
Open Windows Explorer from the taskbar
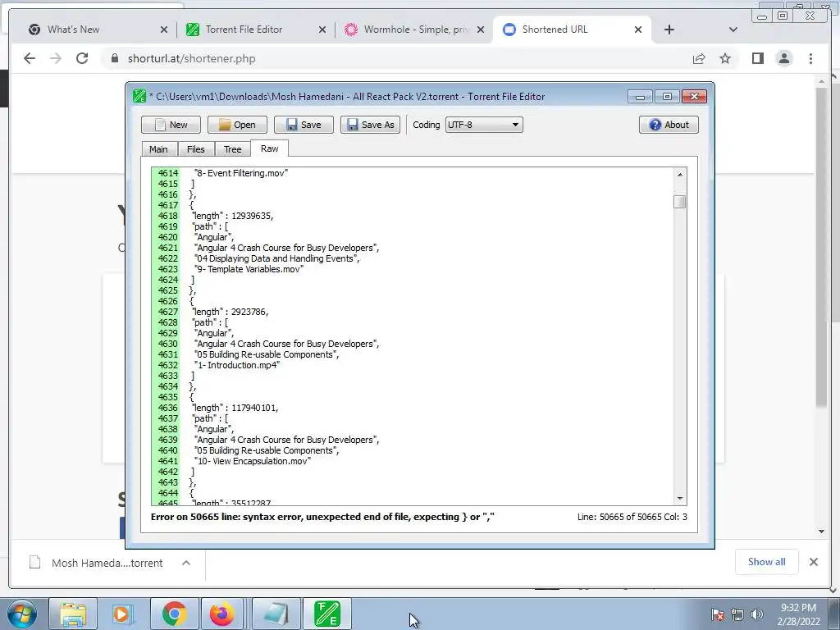(73, 614)
